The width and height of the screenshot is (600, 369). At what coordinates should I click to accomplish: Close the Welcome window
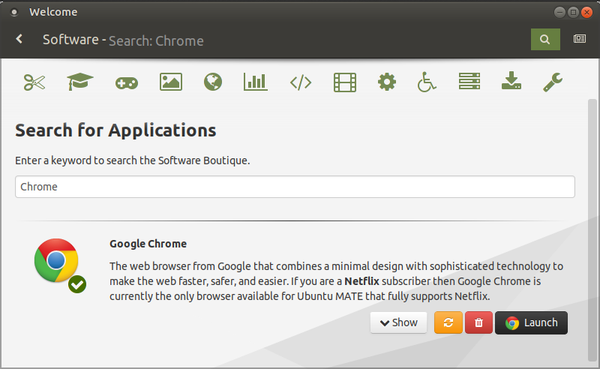click(x=586, y=12)
